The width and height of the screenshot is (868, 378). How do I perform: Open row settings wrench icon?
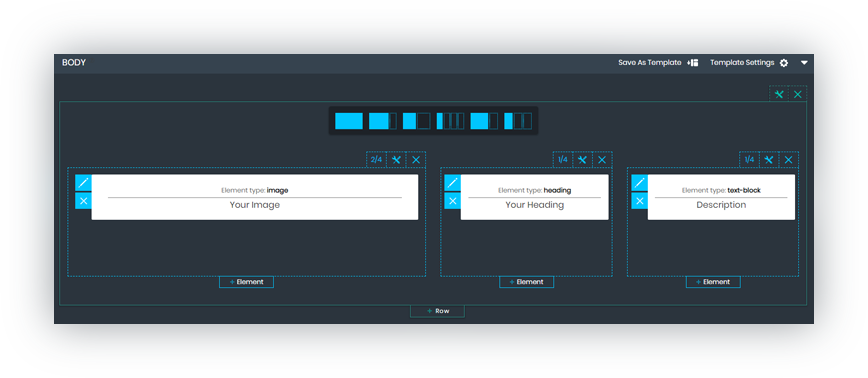pos(779,94)
